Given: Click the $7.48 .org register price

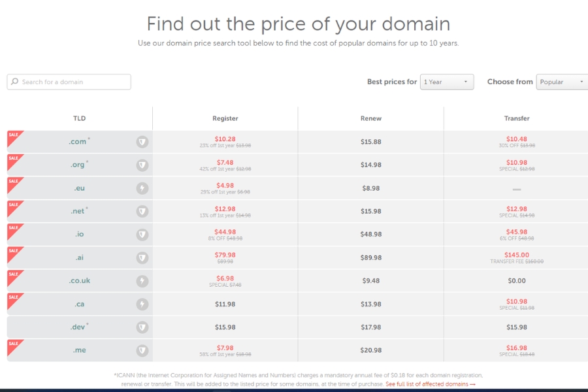Looking at the screenshot, I should (x=225, y=163).
